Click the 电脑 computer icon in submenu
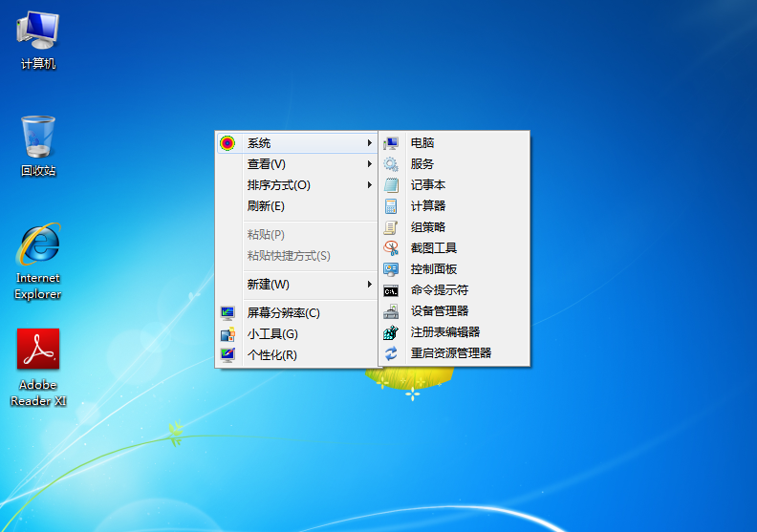Screen dimensions: 757x532 (391, 142)
